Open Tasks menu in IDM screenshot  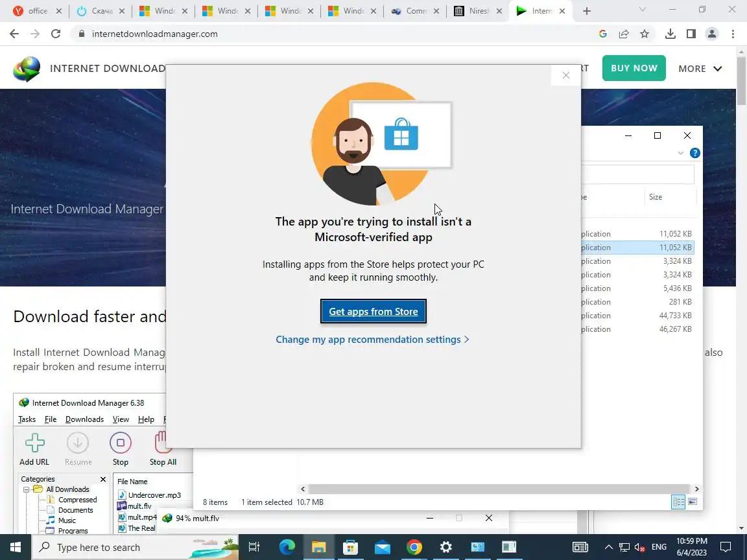point(27,419)
